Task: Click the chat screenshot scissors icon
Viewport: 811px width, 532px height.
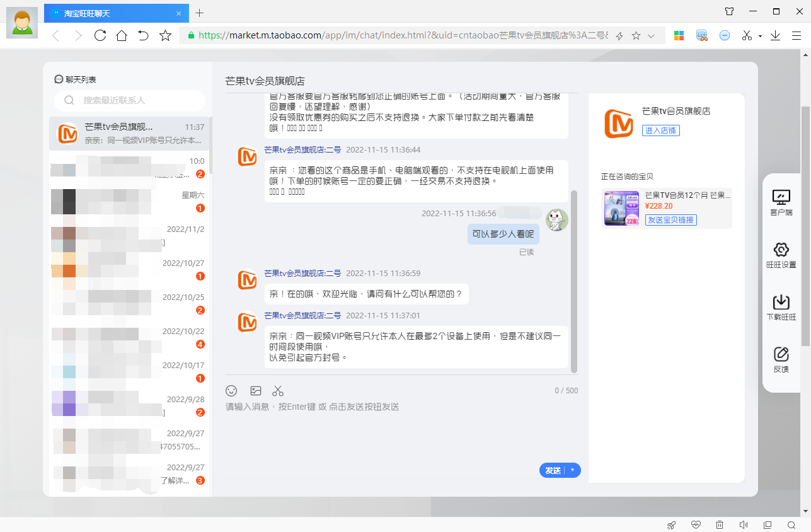Action: tap(279, 391)
